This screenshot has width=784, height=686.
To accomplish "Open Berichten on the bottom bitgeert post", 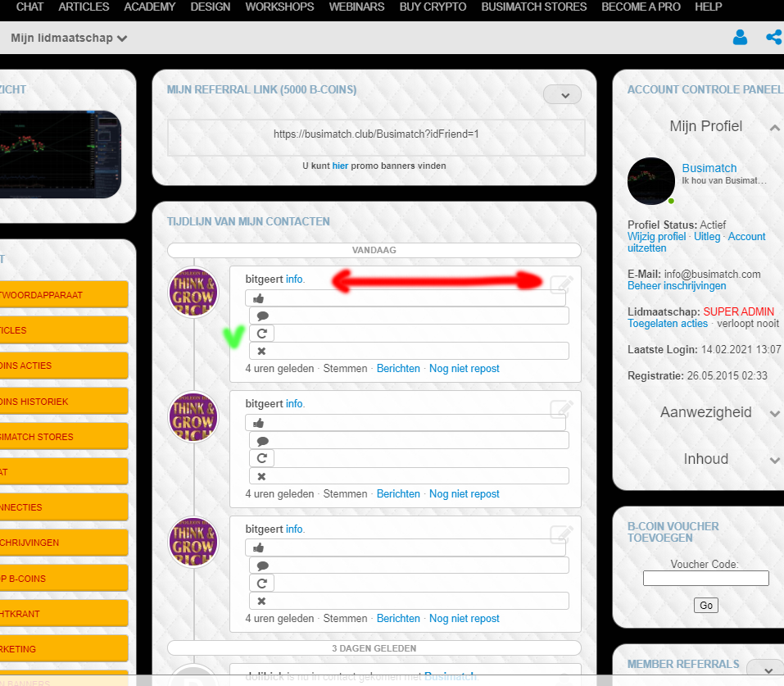I will tap(398, 619).
